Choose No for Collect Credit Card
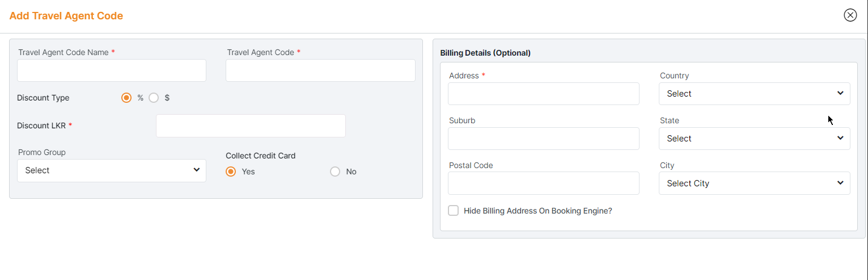 pos(335,172)
